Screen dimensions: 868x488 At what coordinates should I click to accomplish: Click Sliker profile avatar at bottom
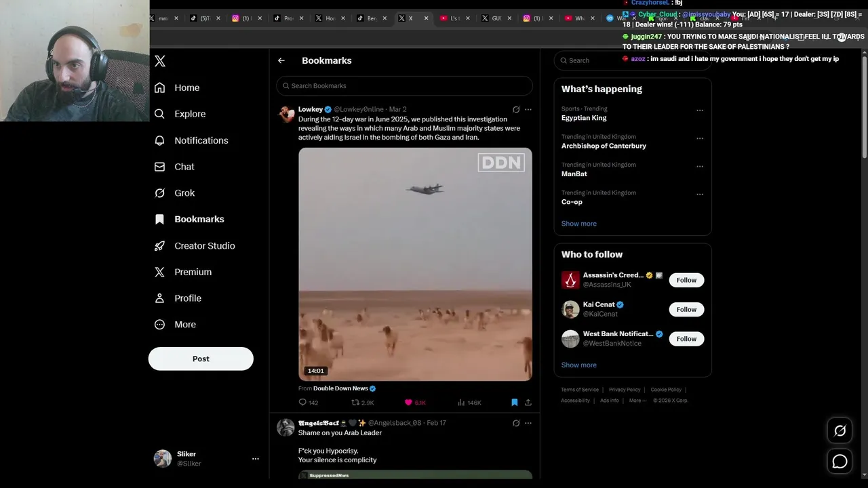pyautogui.click(x=163, y=459)
